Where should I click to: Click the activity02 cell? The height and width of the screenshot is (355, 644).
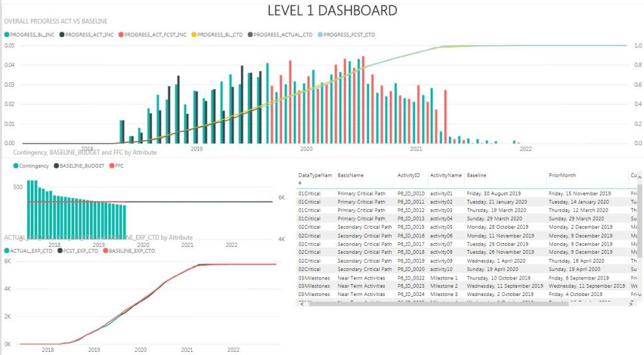tap(441, 202)
